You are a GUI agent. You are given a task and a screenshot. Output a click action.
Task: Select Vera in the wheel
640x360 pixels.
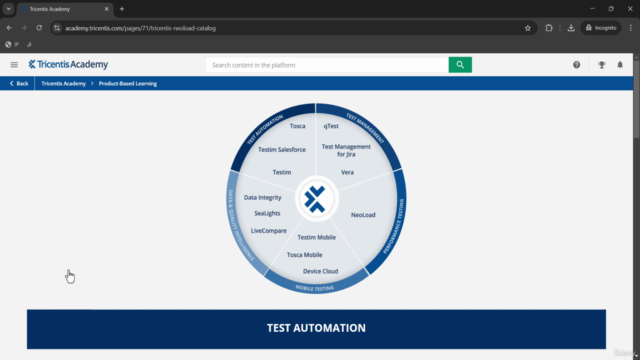(x=347, y=172)
